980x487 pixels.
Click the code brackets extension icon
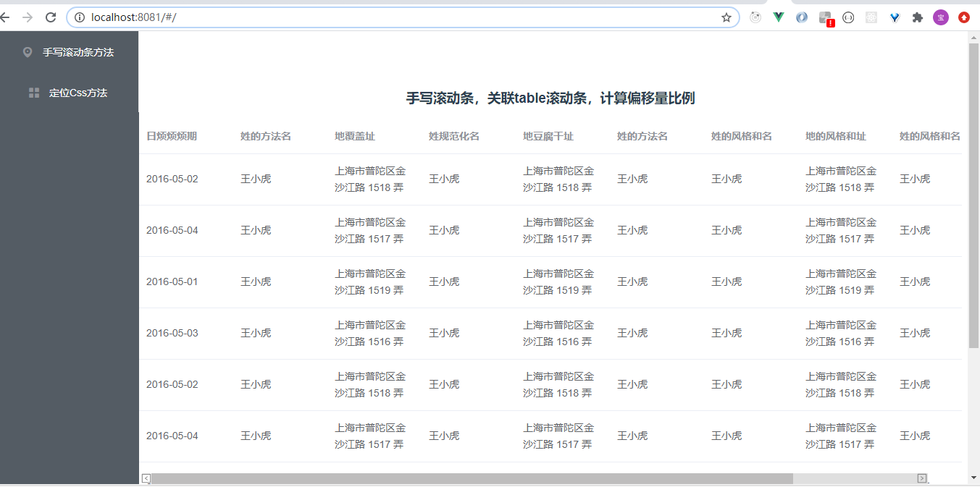(x=847, y=17)
